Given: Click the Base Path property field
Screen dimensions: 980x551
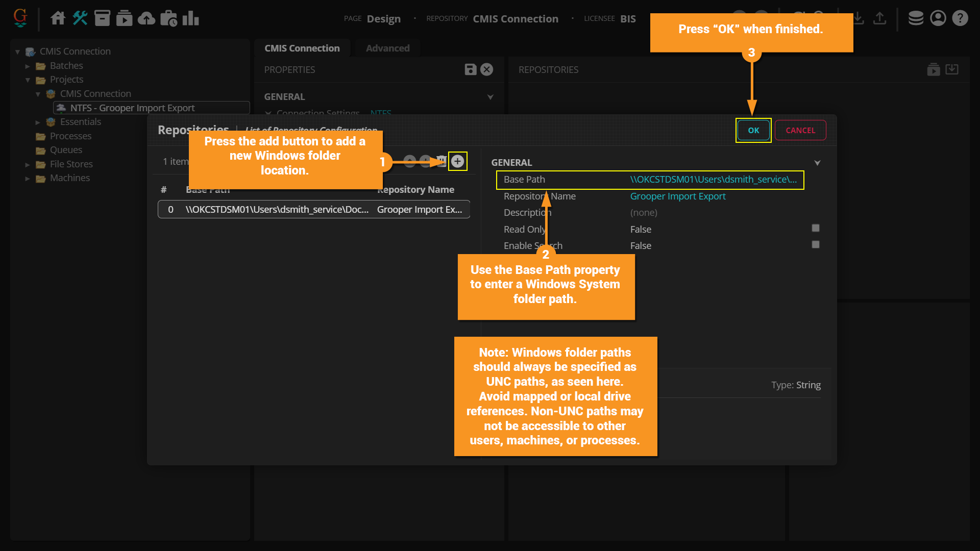Looking at the screenshot, I should point(713,180).
